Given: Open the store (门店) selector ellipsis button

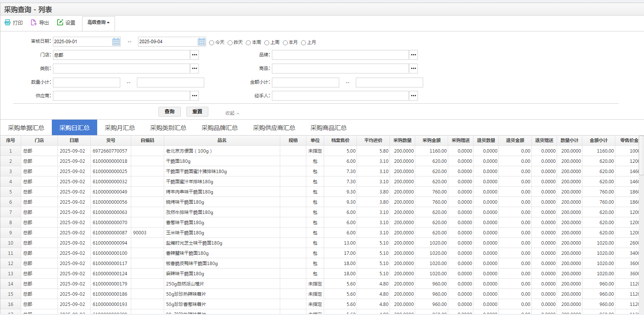Looking at the screenshot, I should pos(194,55).
